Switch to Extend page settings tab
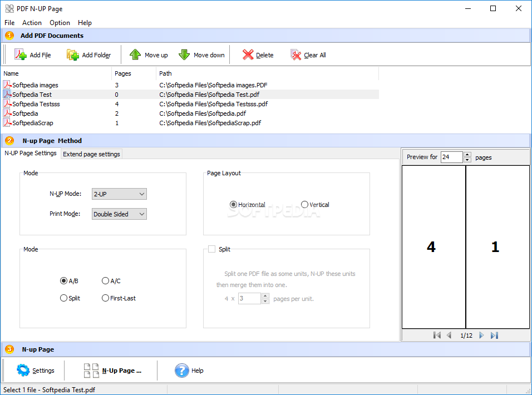 pyautogui.click(x=91, y=154)
